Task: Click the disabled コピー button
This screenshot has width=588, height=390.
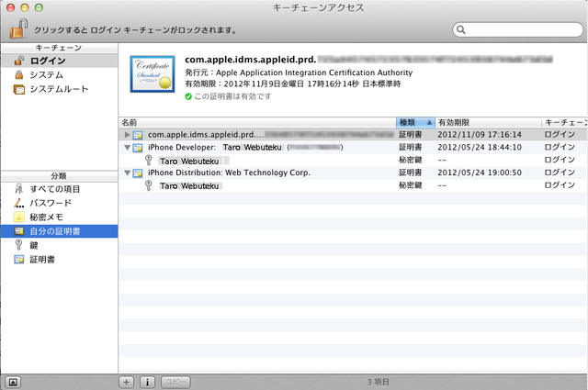Action: point(175,382)
